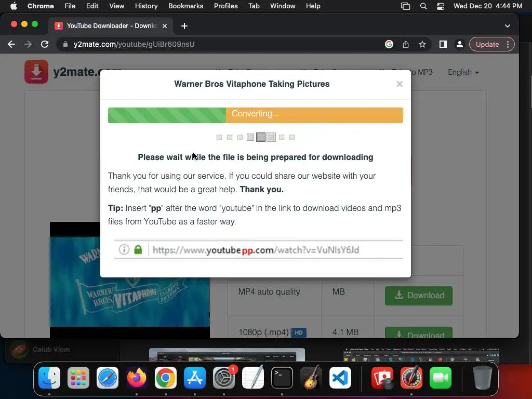532x399 pixels.
Task: Toggle the Chrome side panel icon
Action: (x=443, y=44)
